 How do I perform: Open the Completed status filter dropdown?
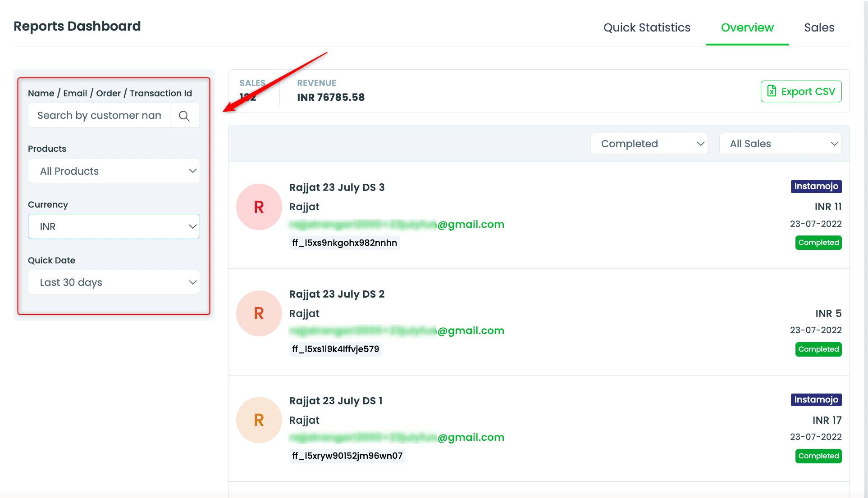click(x=649, y=144)
